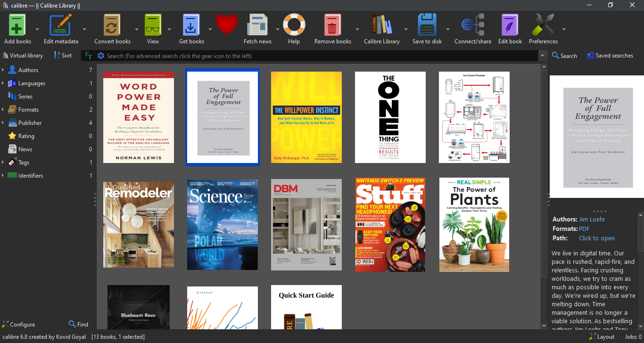Open Remove books dropdown arrow
The width and height of the screenshot is (644, 343).
[x=357, y=29]
